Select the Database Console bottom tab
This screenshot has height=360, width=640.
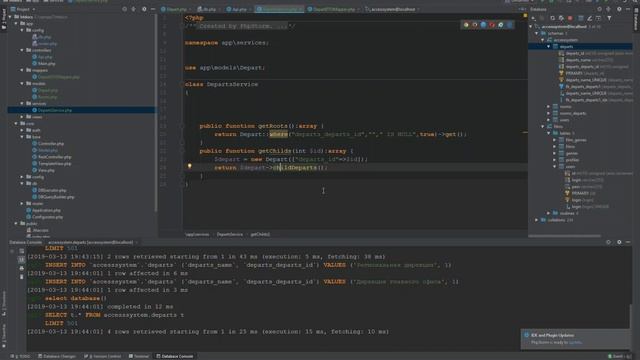click(175, 356)
